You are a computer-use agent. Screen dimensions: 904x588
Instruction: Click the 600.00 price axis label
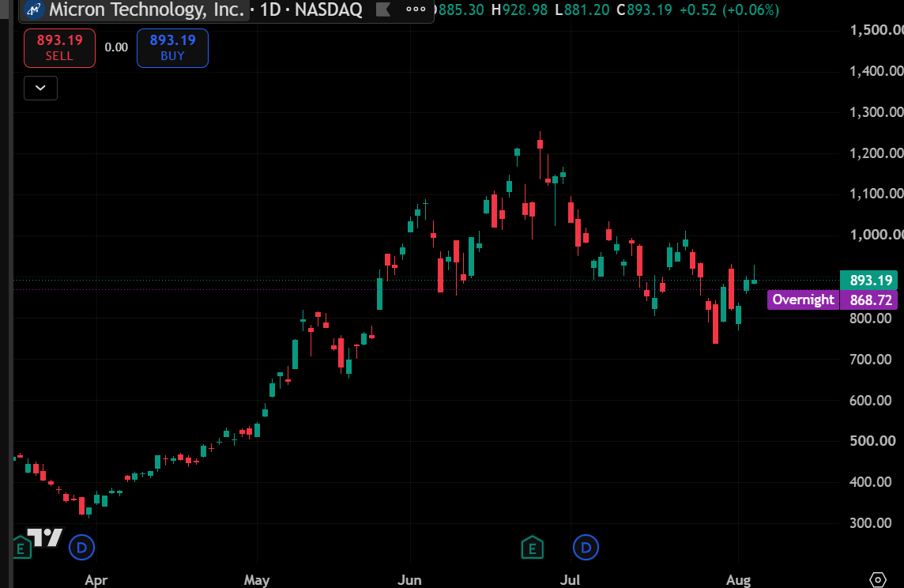click(x=871, y=400)
